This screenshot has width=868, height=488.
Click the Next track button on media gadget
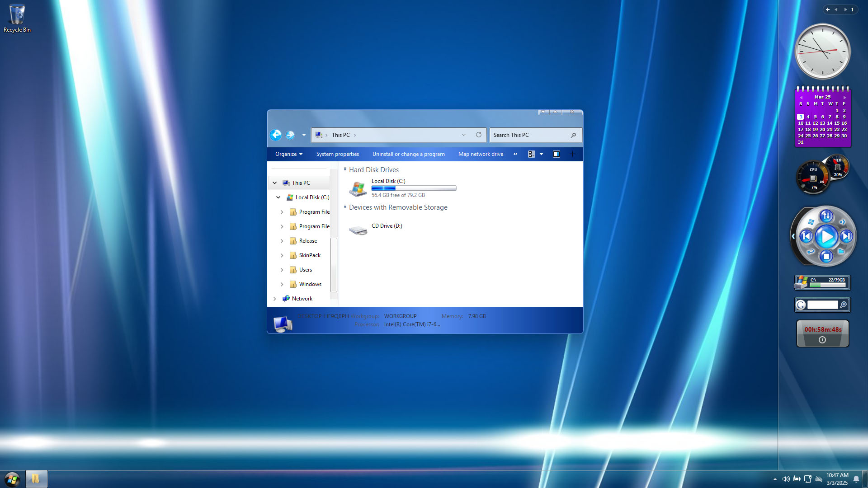click(x=846, y=236)
